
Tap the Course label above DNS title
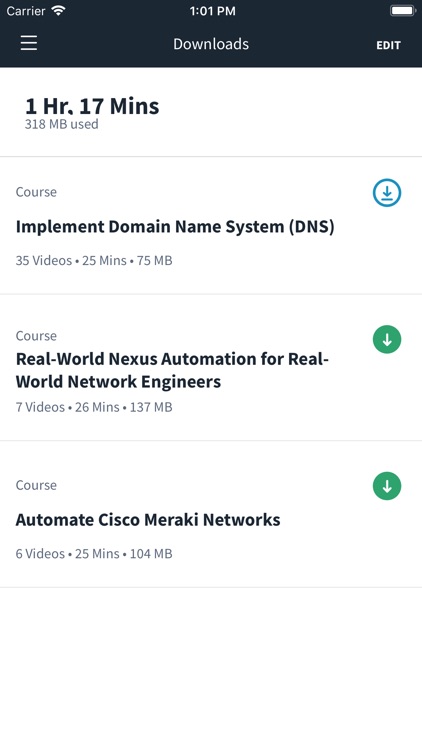(36, 192)
